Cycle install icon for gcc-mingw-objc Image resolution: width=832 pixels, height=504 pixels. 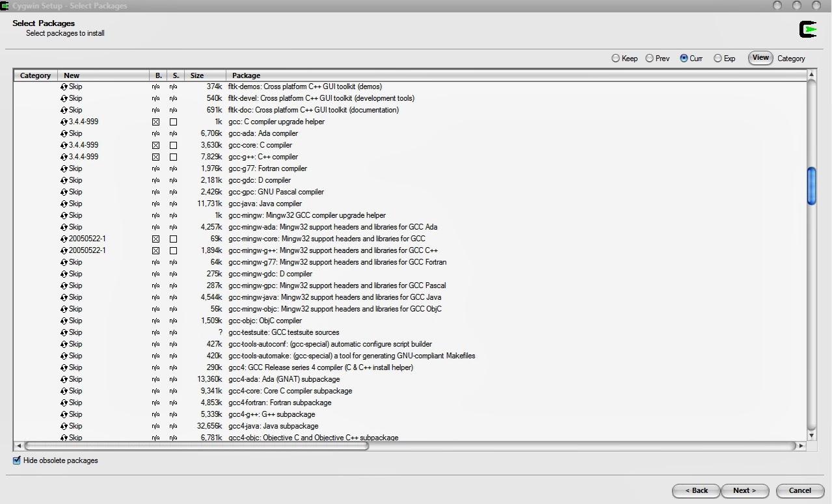pos(64,309)
